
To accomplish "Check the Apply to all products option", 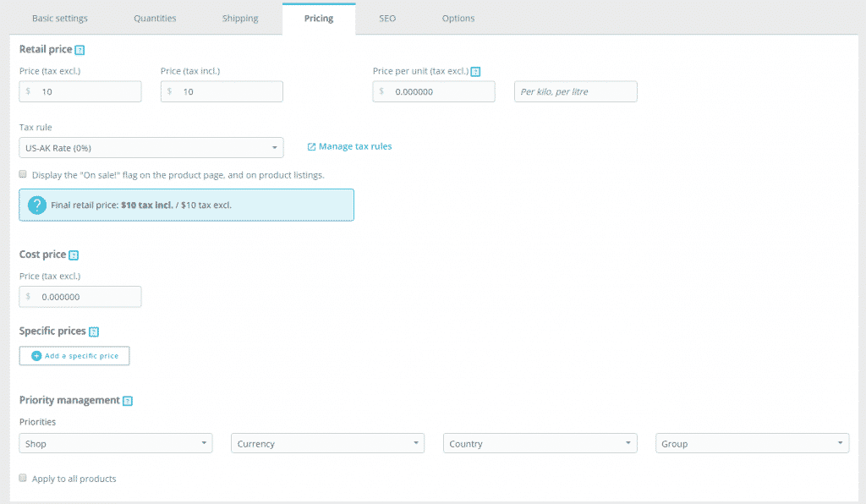I will click(x=22, y=478).
